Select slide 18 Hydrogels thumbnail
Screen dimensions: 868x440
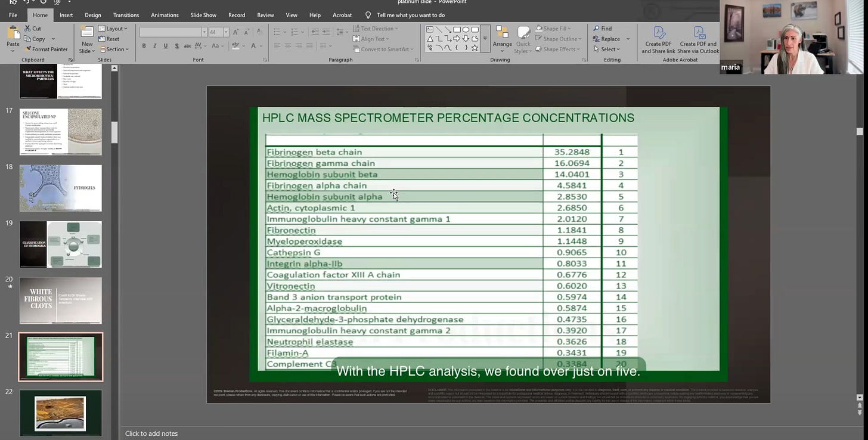coord(61,188)
